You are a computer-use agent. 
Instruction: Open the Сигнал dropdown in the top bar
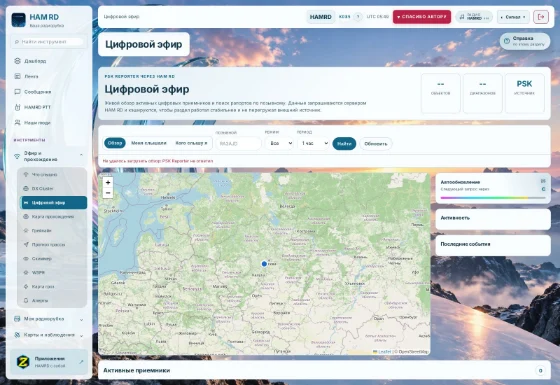click(513, 17)
